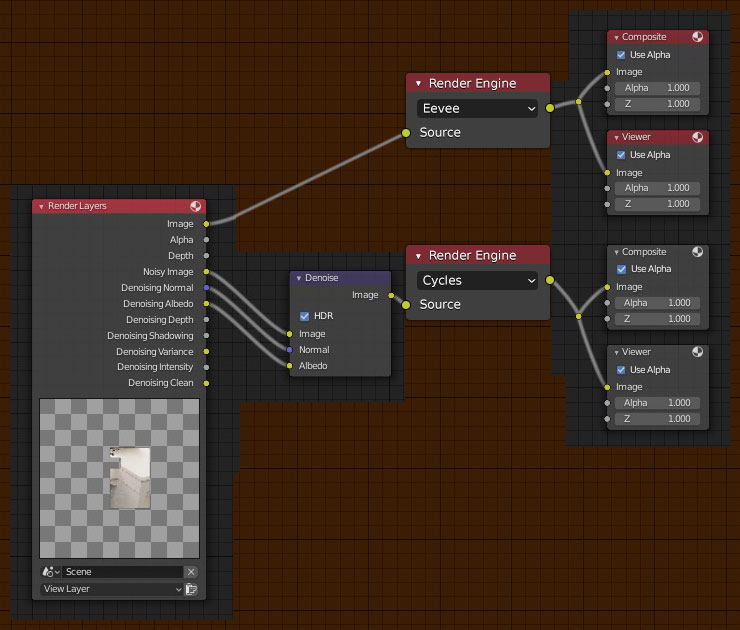Click the Denoise node title
The height and width of the screenshot is (630, 740).
(321, 278)
